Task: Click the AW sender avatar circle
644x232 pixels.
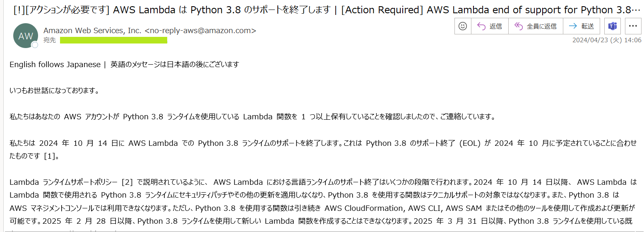Action: click(x=26, y=36)
